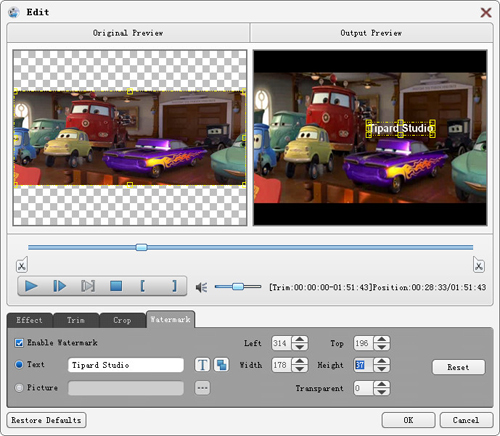Image resolution: width=500 pixels, height=436 pixels.
Task: Stop video playback
Action: pos(116,286)
